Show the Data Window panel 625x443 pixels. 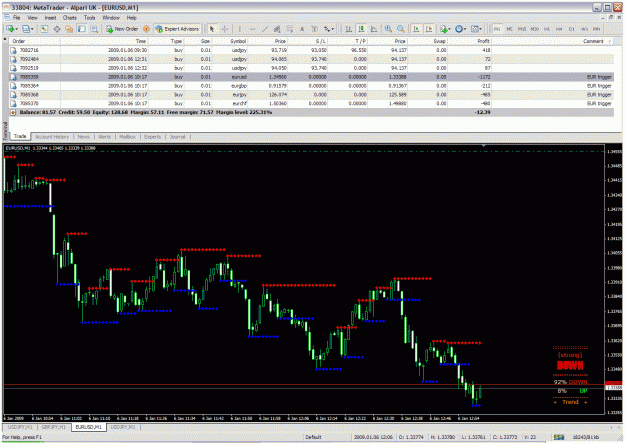pos(57,29)
